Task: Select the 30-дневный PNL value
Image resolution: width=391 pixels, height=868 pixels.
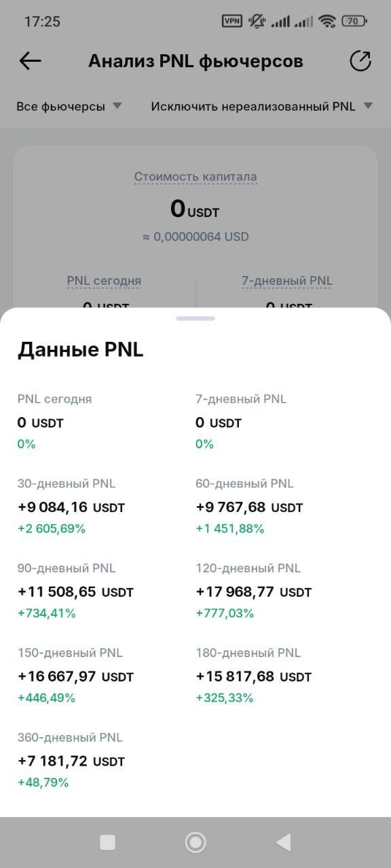Action: tap(71, 507)
